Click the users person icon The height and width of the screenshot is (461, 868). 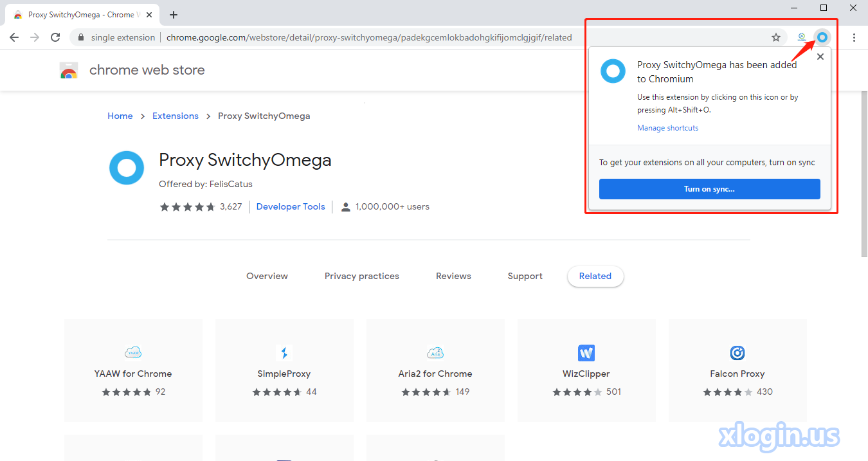346,207
